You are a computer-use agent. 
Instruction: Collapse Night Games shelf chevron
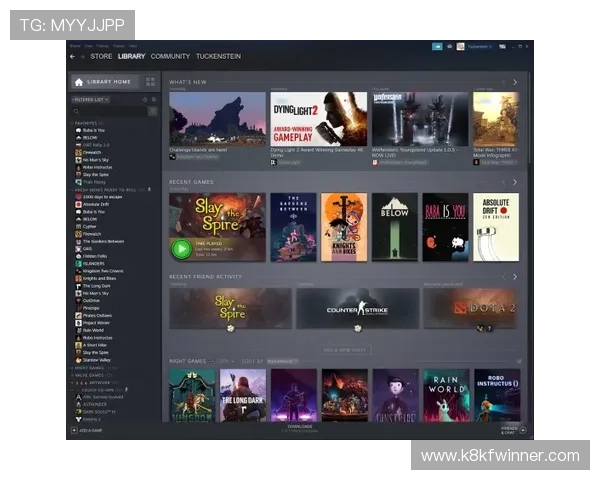[519, 361]
